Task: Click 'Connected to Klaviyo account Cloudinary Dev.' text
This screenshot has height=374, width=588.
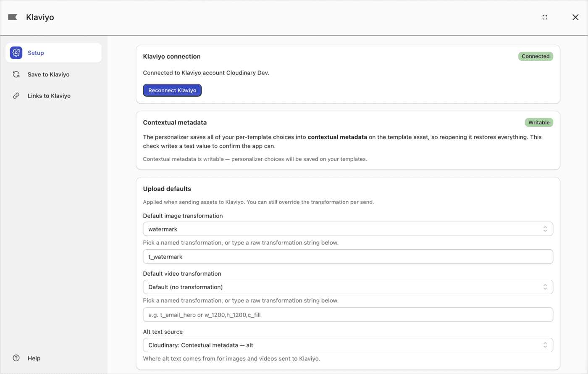Action: [206, 73]
